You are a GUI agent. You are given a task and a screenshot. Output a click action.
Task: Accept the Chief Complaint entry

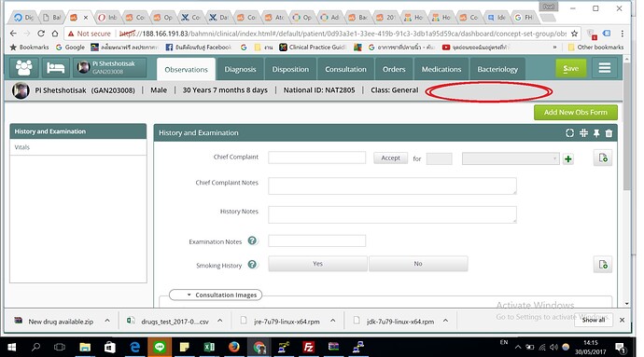390,158
